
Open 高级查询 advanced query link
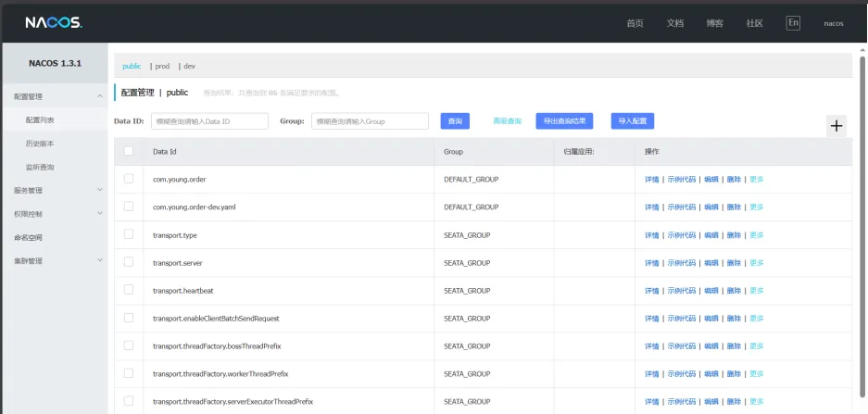(507, 121)
